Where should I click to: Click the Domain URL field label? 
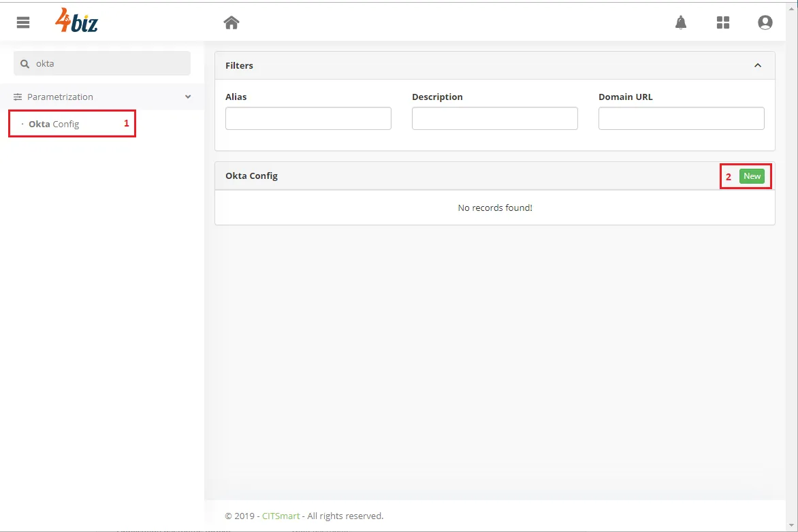pos(626,97)
